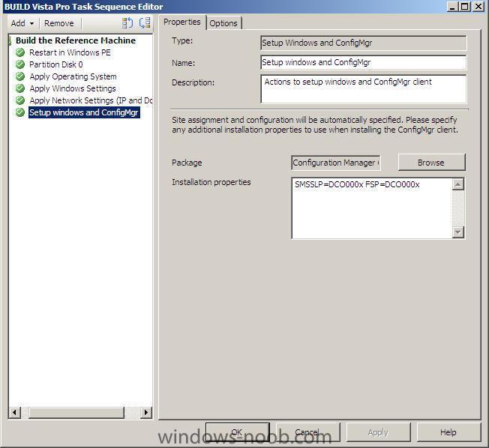The image size is (489, 448).
Task: Select Build the Reference Machine group
Action: pyautogui.click(x=76, y=40)
